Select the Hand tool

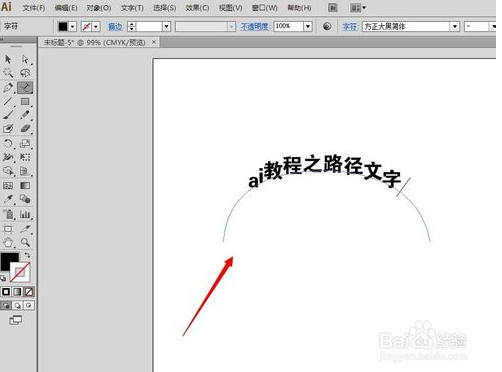(8, 242)
